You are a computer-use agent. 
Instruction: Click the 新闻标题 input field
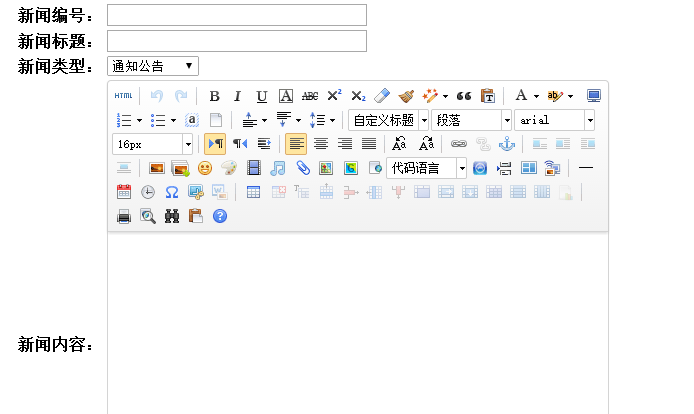(237, 41)
